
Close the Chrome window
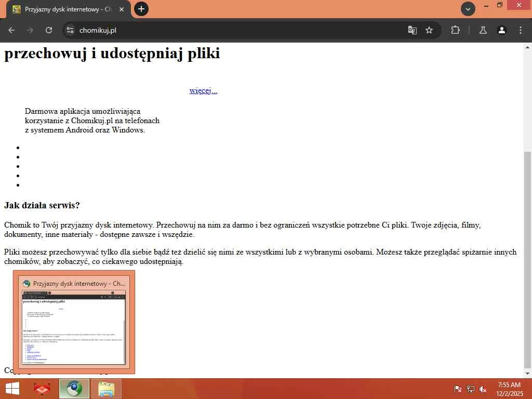[x=519, y=5]
